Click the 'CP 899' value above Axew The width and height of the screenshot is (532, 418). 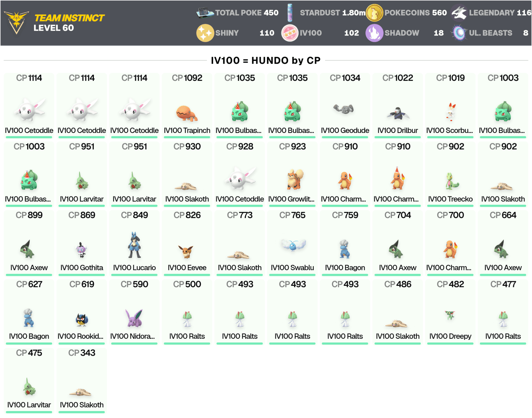pos(29,215)
